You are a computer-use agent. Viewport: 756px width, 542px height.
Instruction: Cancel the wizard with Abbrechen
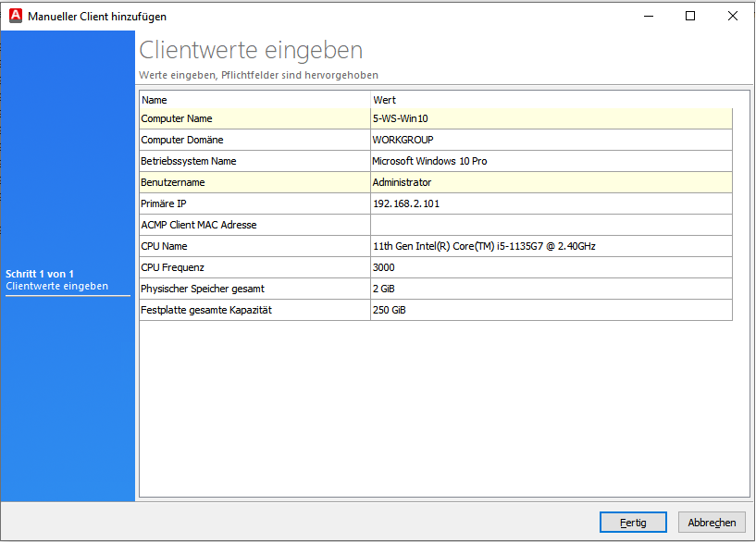(x=711, y=522)
